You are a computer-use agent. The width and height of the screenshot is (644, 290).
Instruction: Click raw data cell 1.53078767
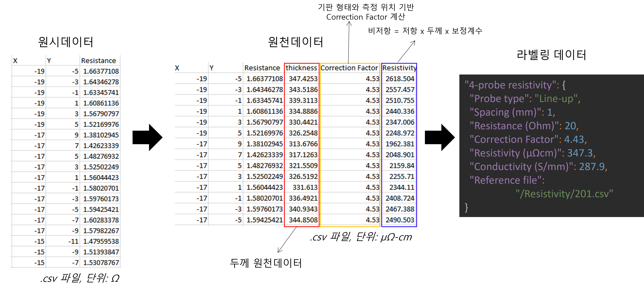click(101, 263)
